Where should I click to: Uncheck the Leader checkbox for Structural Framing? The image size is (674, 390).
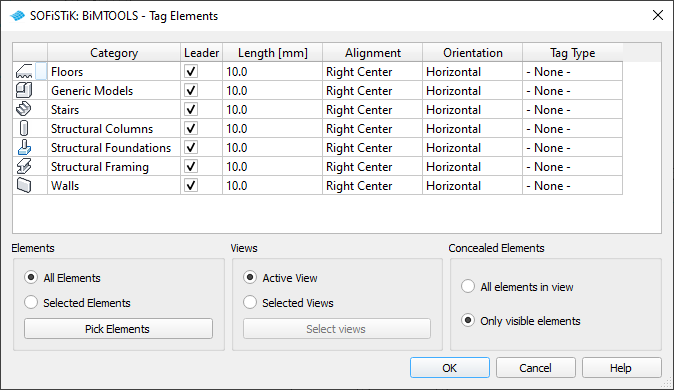(191, 166)
